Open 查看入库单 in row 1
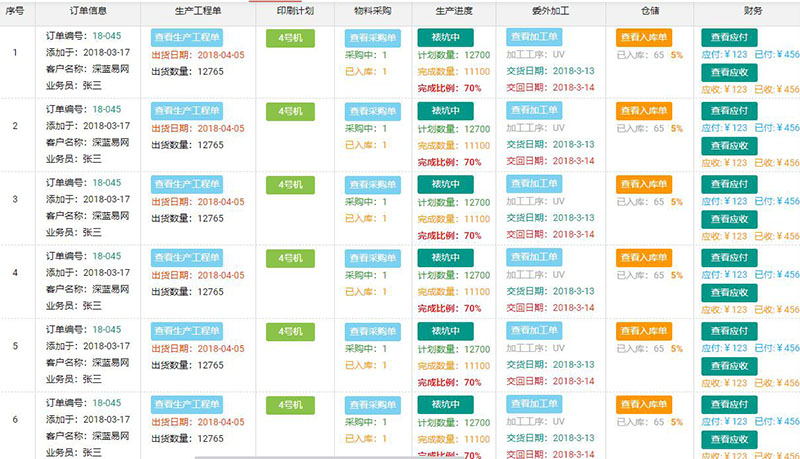Viewport: 800px width, 459px height. pos(644,37)
